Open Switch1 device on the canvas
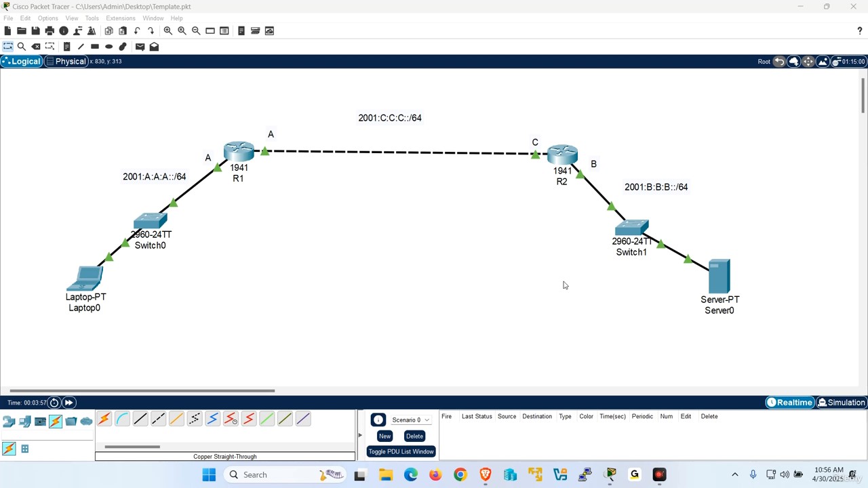 (631, 228)
